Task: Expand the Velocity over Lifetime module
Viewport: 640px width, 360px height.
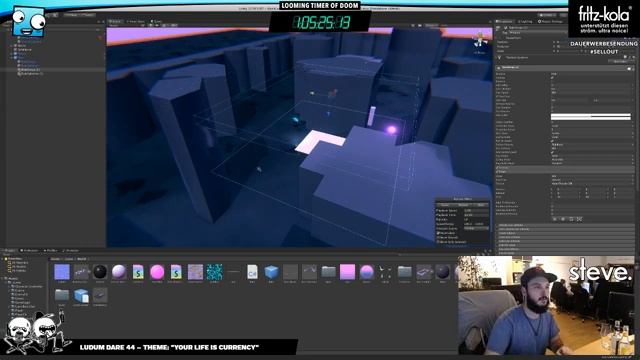Action: point(565,225)
